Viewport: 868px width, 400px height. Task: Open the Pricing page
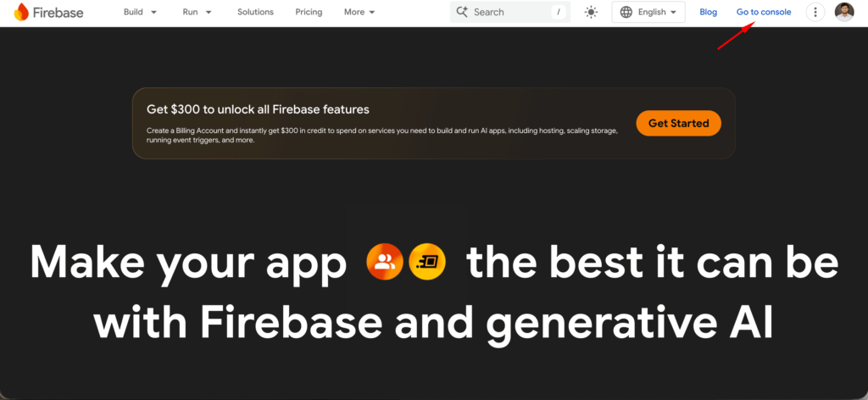pyautogui.click(x=309, y=12)
